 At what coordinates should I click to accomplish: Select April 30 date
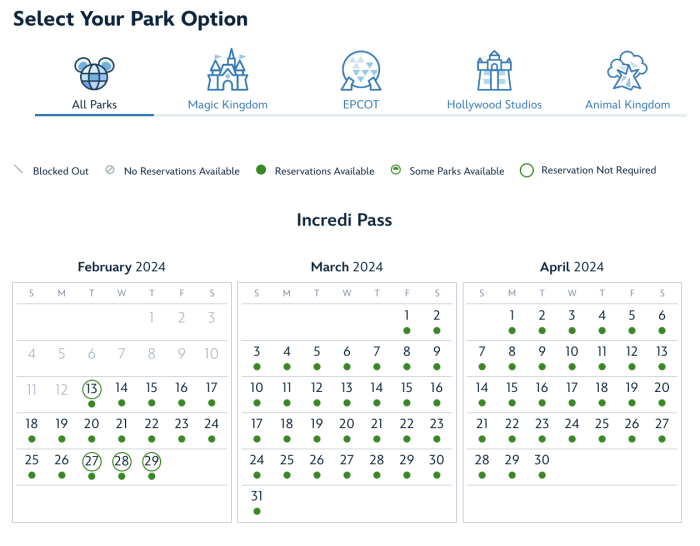pos(542,460)
